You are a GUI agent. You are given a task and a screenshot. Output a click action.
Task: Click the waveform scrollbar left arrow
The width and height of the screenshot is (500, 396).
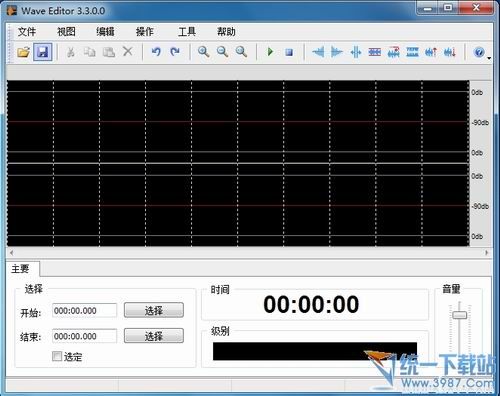12,253
